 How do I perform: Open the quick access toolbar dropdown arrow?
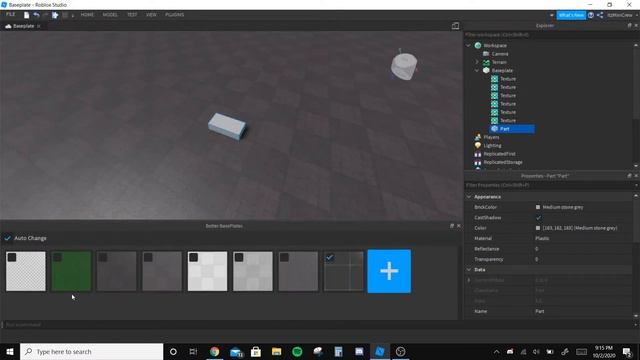click(x=73, y=16)
